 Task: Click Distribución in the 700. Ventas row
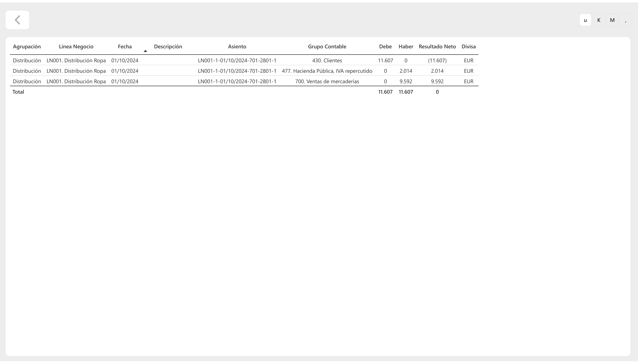click(x=27, y=81)
